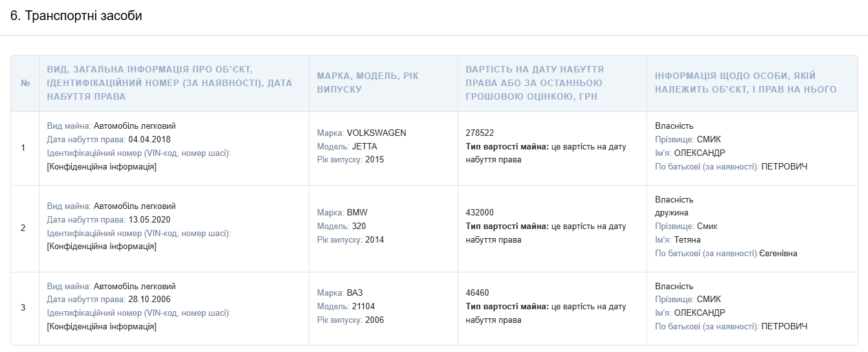The image size is (868, 352).
Task: Click the value 46460 in row three
Action: pyautogui.click(x=477, y=292)
